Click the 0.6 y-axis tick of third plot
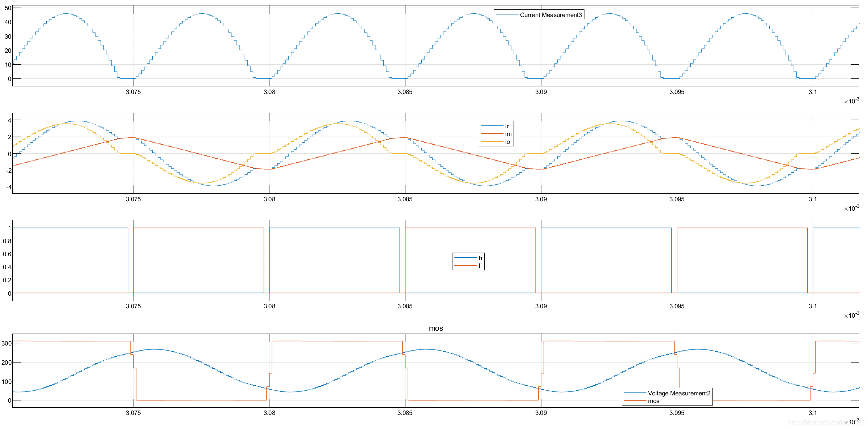This screenshot has height=429, width=868. (7, 254)
